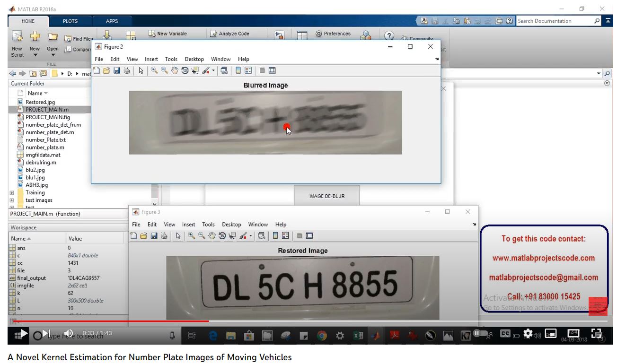Open the PLOTS tab in MATLAB
Viewport: 617px width, 364px height.
[x=70, y=21]
